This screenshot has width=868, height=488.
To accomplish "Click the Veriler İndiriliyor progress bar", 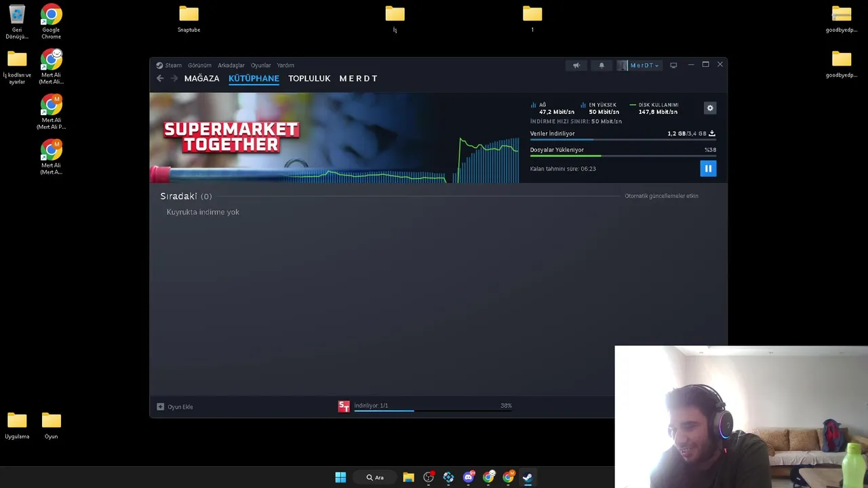I will [x=623, y=140].
